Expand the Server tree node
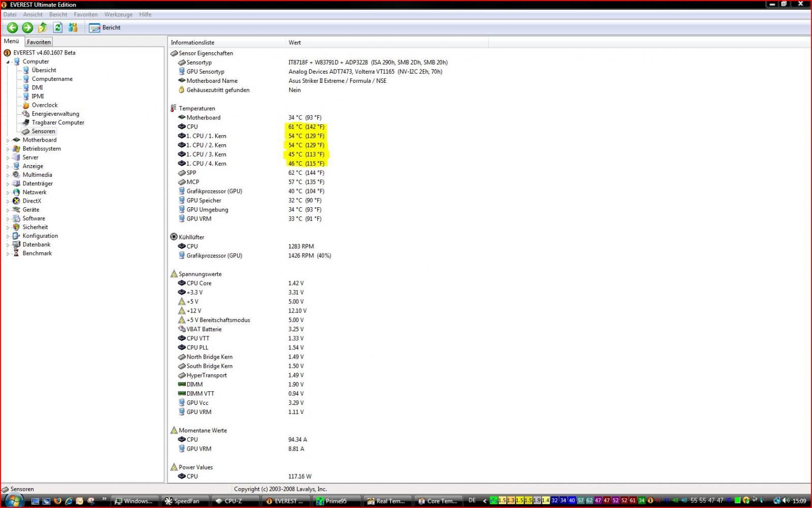 (8, 157)
